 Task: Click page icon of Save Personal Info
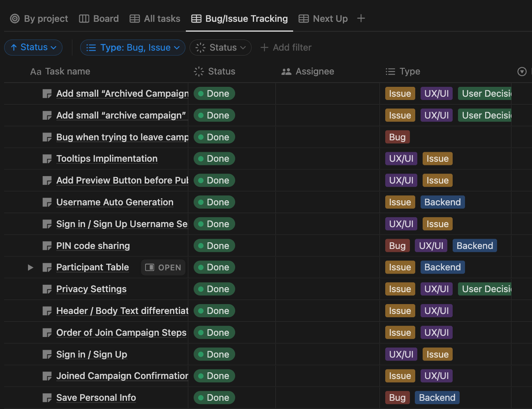click(47, 398)
